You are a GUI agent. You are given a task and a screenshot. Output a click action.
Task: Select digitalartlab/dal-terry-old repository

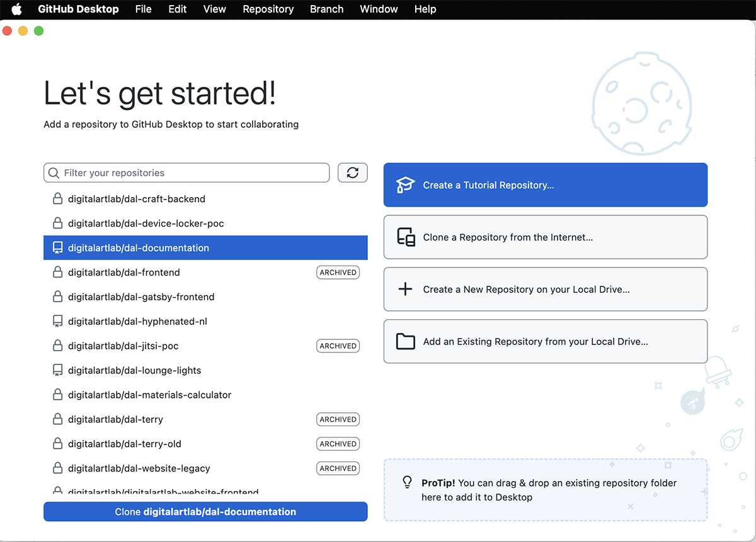click(205, 444)
